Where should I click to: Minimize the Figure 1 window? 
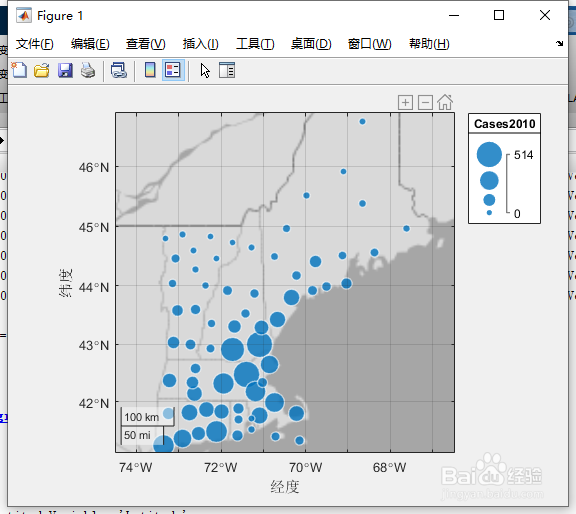pyautogui.click(x=454, y=15)
